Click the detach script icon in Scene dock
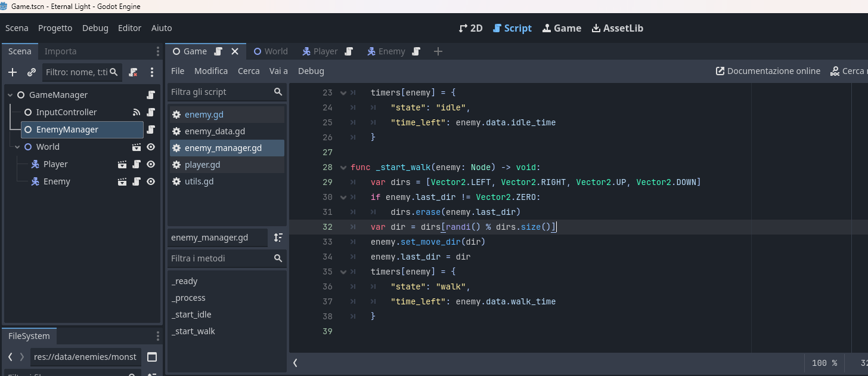 click(x=133, y=72)
